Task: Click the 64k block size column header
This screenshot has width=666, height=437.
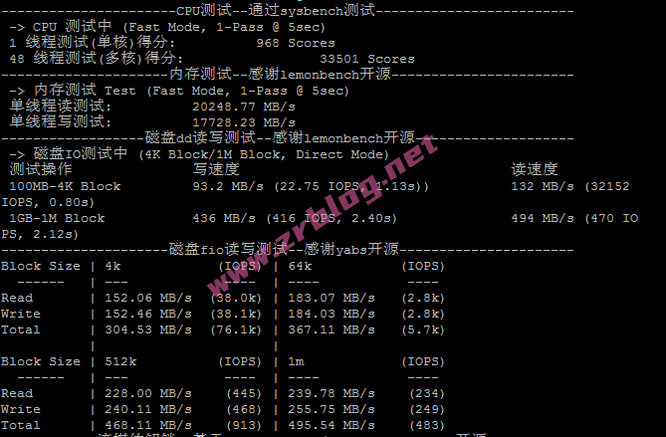Action: [300, 266]
